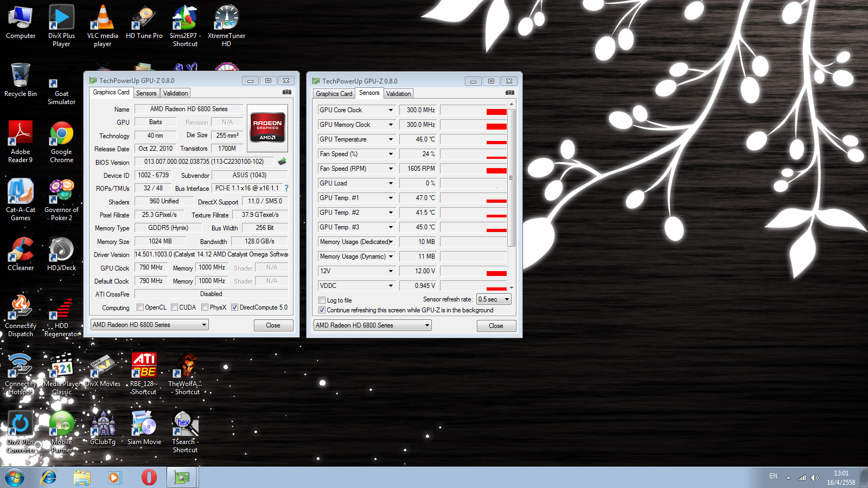Click the 12V sensor graph
The height and width of the screenshot is (488, 868).
474,271
